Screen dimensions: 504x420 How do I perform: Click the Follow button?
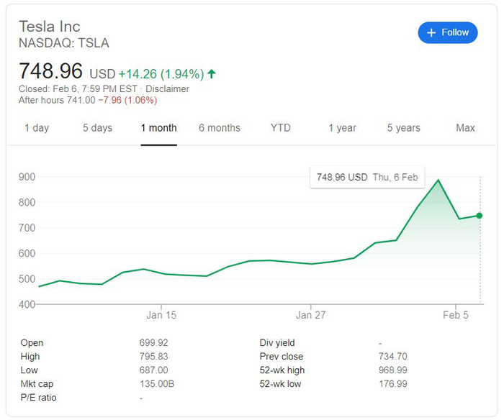pyautogui.click(x=447, y=32)
